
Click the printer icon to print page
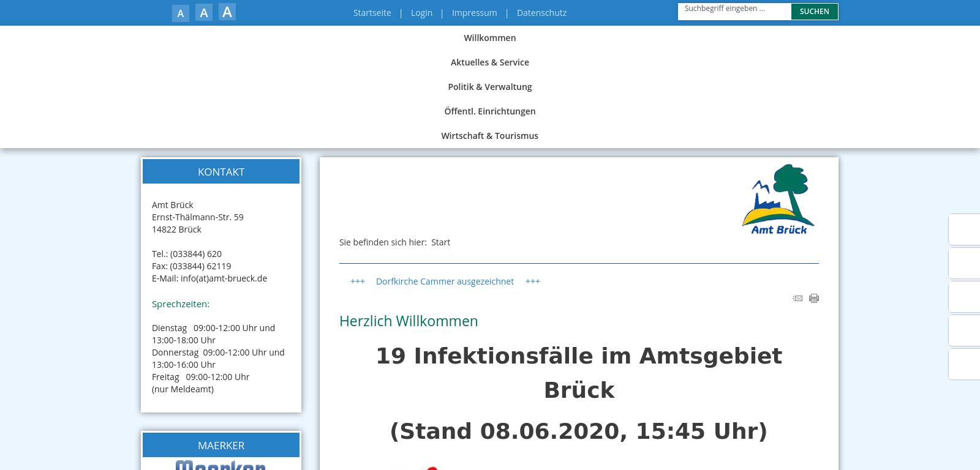[814, 299]
